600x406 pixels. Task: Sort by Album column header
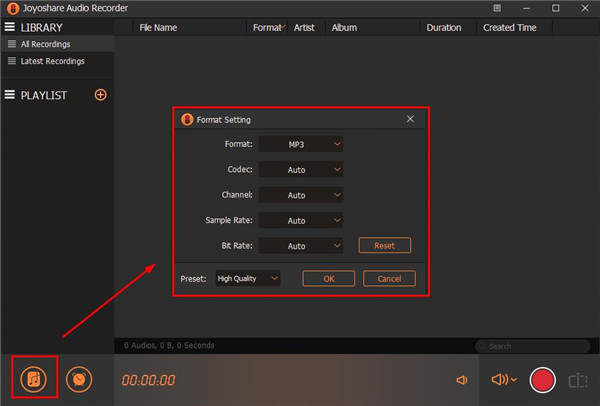(x=372, y=28)
